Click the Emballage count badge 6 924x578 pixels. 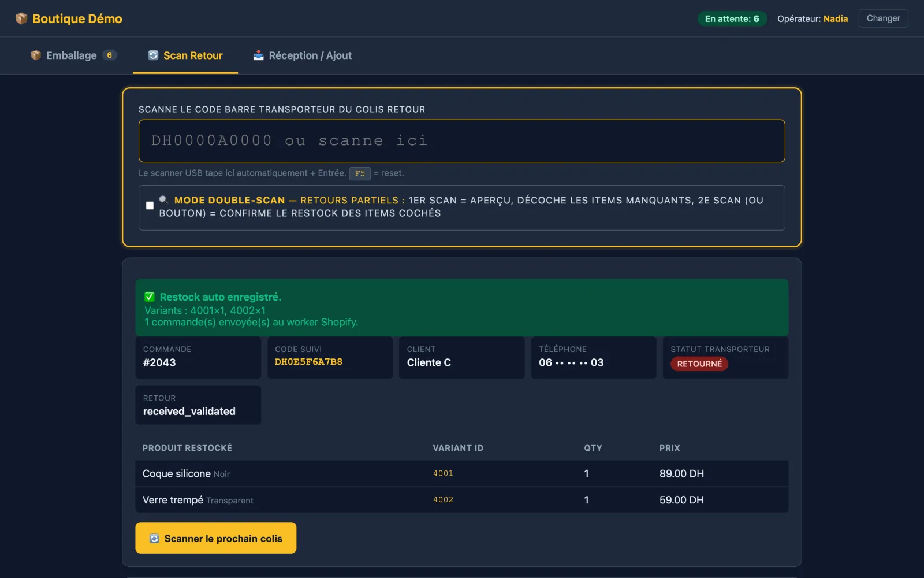pyautogui.click(x=109, y=55)
